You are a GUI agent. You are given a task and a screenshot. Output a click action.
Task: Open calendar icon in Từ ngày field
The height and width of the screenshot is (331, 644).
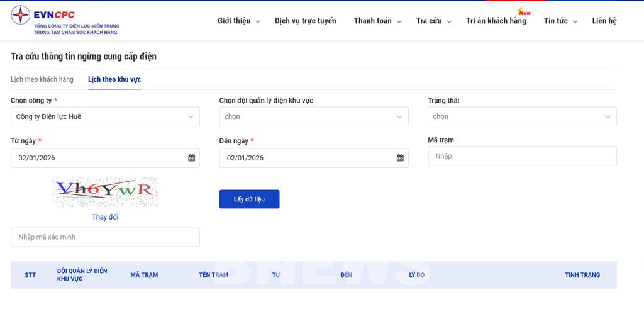192,158
